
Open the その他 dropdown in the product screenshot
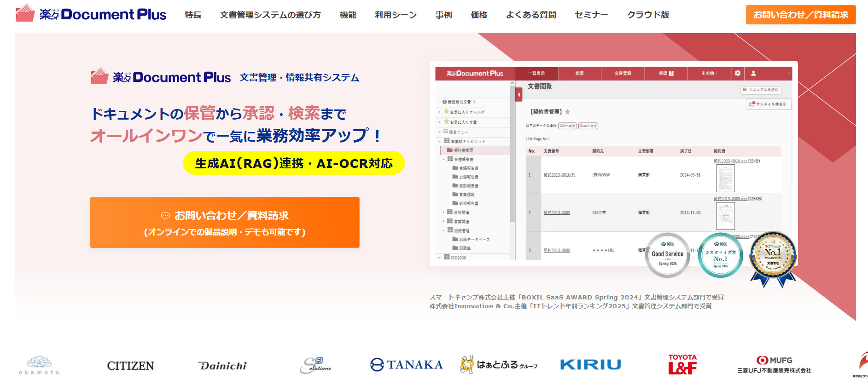(709, 73)
